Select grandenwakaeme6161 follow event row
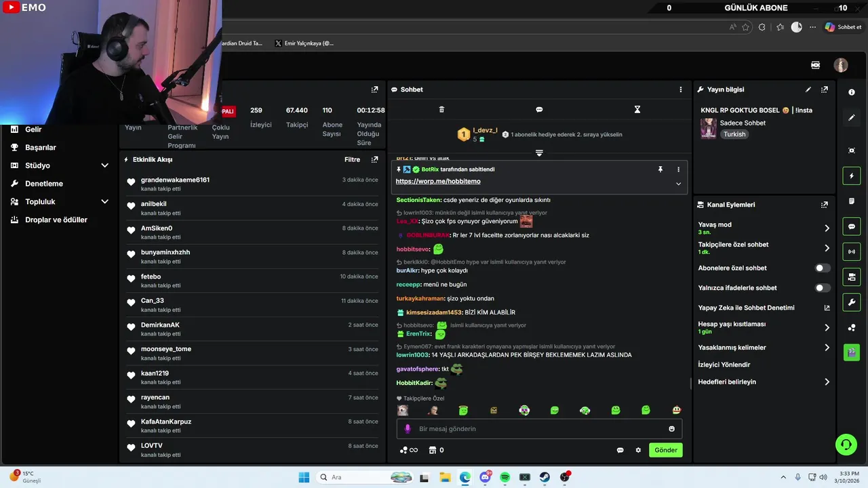Screen dimensions: 868x488 252,184
